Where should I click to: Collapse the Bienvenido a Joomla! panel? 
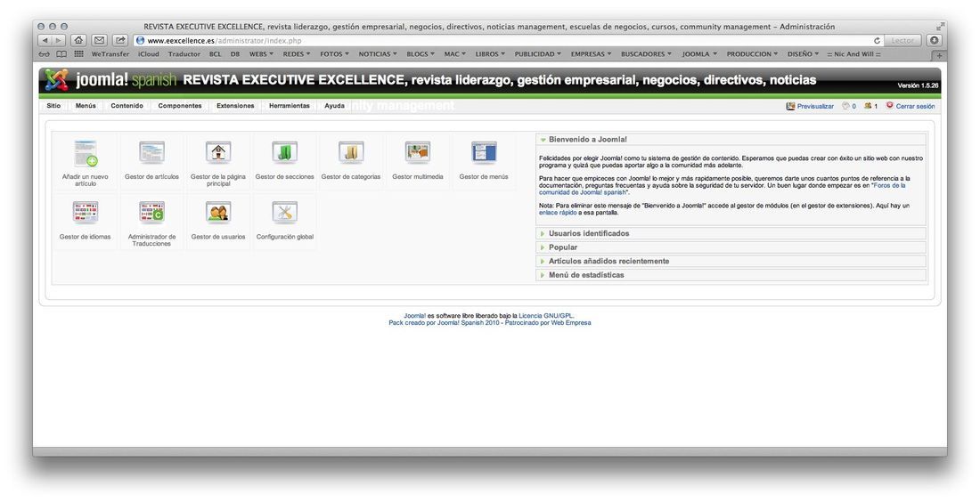(731, 139)
